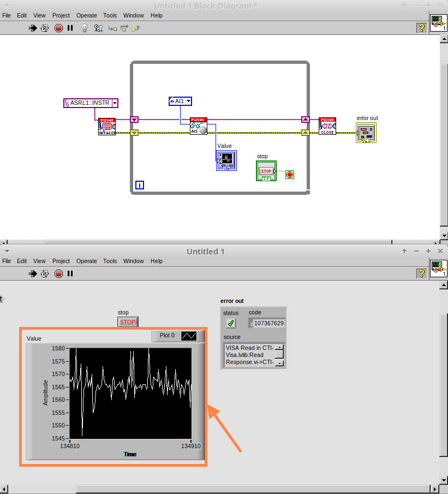Screen dimensions: 448x494
Task: Click chart x-axis minimum value 134810
Action: point(70,446)
